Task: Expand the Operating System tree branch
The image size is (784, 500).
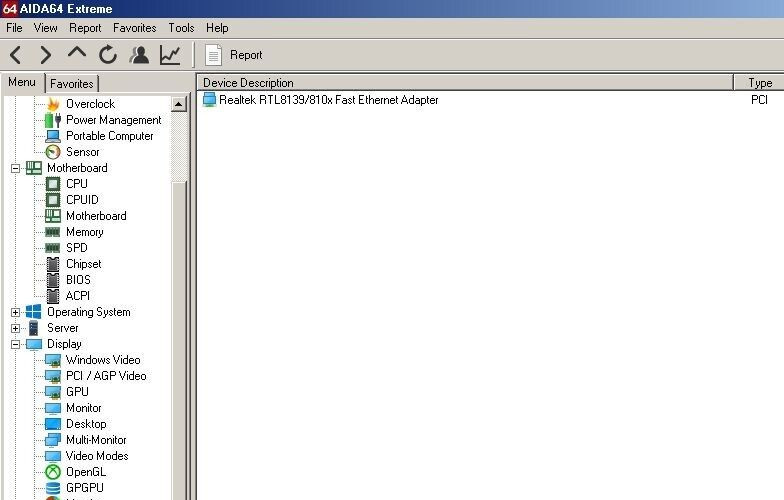Action: coord(16,312)
